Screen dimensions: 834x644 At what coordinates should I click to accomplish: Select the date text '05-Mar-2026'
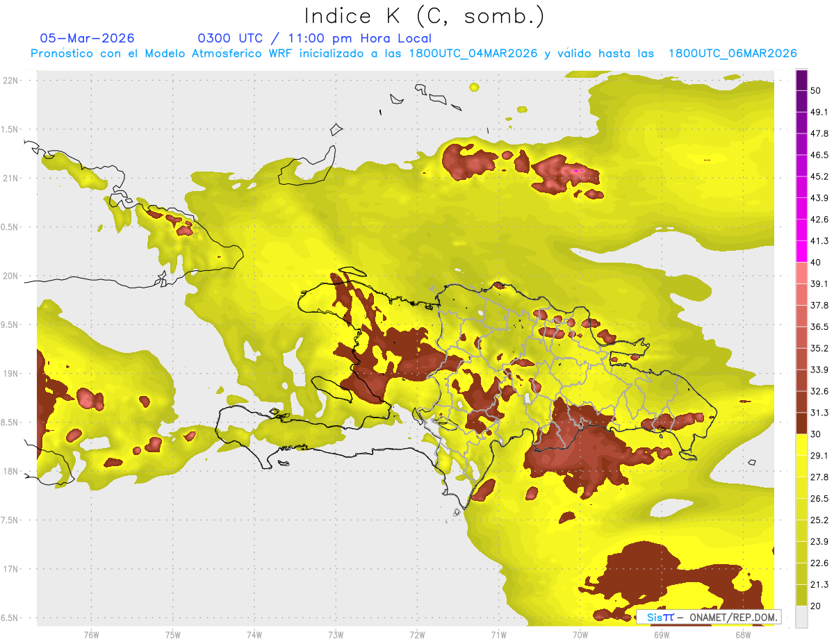pos(88,38)
